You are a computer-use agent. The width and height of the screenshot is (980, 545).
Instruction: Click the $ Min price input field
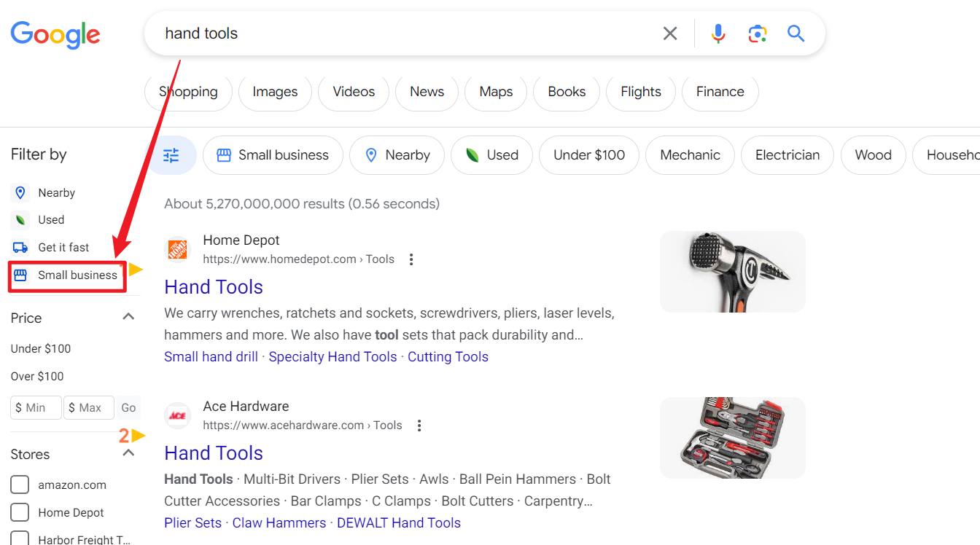click(x=36, y=408)
